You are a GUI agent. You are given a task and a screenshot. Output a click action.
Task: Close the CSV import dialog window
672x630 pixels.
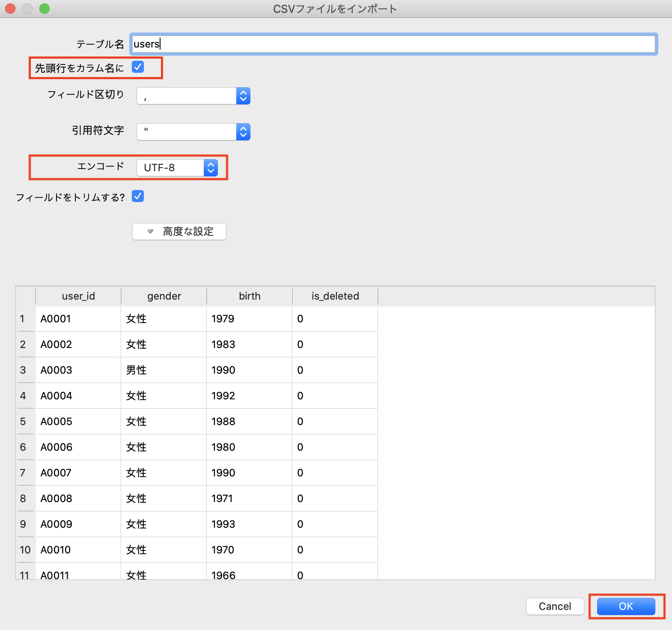pos(10,9)
